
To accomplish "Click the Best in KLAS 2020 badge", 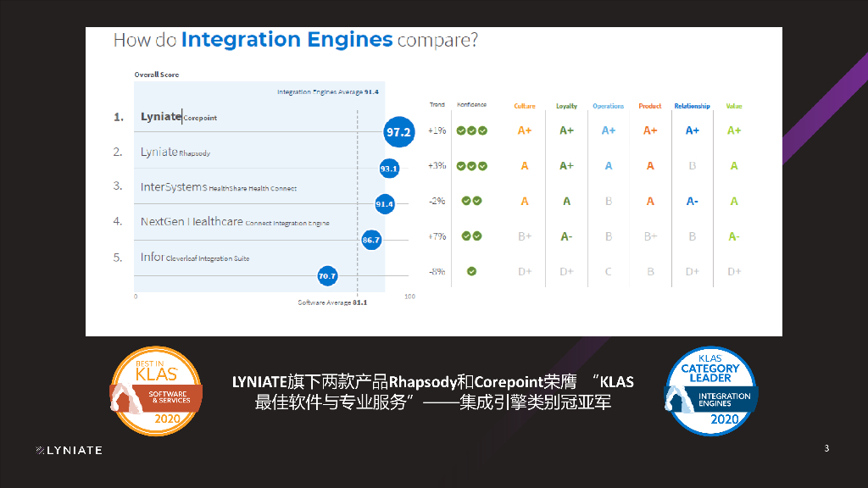I will click(156, 391).
